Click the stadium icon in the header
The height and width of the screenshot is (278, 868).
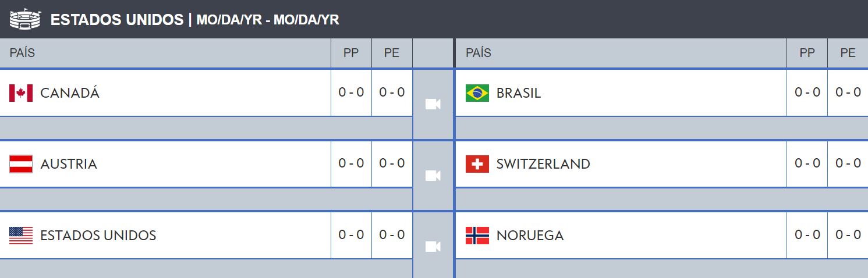tap(26, 19)
